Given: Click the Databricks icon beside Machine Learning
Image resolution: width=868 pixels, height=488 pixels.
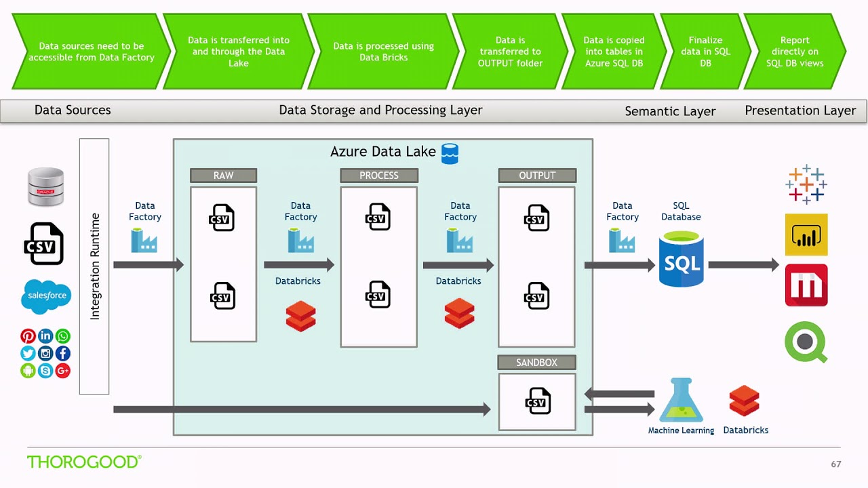Looking at the screenshot, I should [745, 401].
